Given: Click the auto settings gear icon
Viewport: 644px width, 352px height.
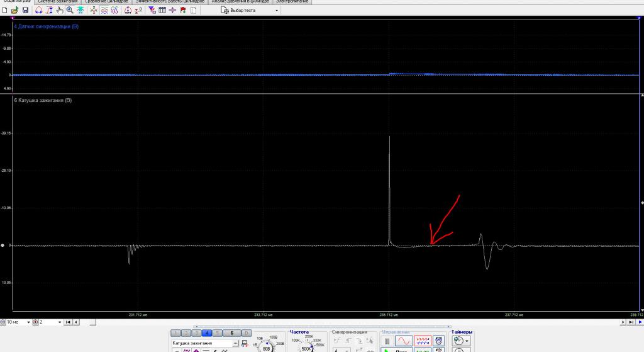Looking at the screenshot, I should pos(438,341).
